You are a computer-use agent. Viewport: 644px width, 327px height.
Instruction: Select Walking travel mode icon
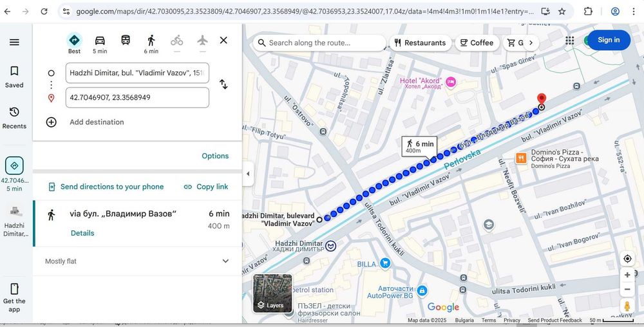tap(151, 41)
